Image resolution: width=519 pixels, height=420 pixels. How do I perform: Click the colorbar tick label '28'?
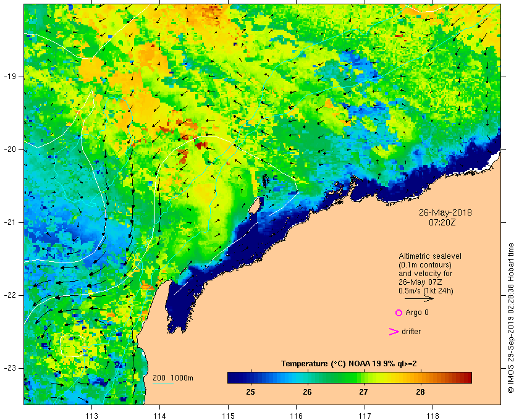click(x=420, y=392)
